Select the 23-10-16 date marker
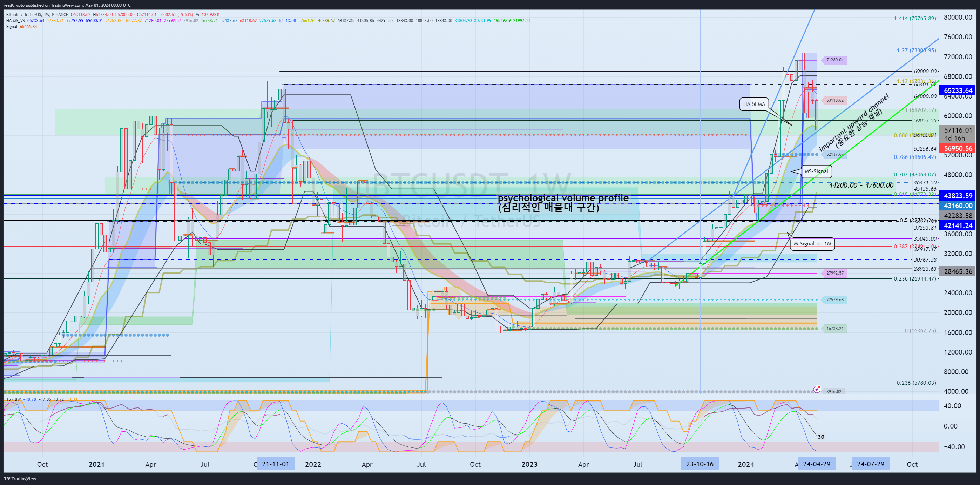The image size is (980, 485). click(x=699, y=464)
